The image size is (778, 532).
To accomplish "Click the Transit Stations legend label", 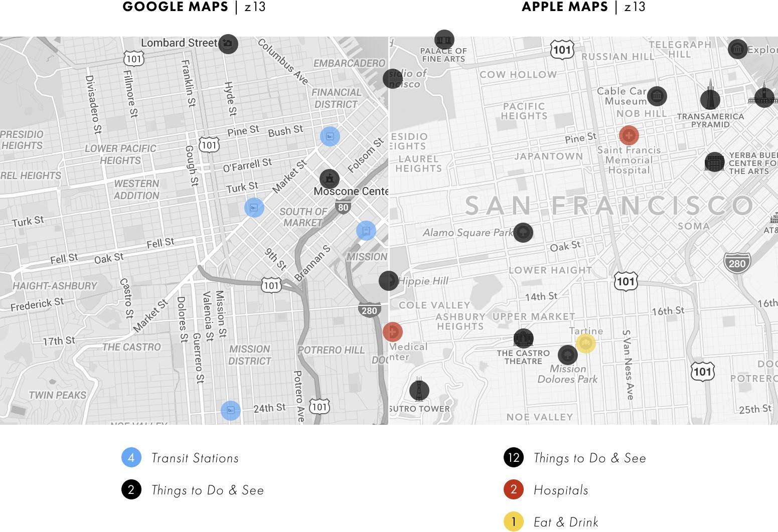I will pyautogui.click(x=195, y=458).
